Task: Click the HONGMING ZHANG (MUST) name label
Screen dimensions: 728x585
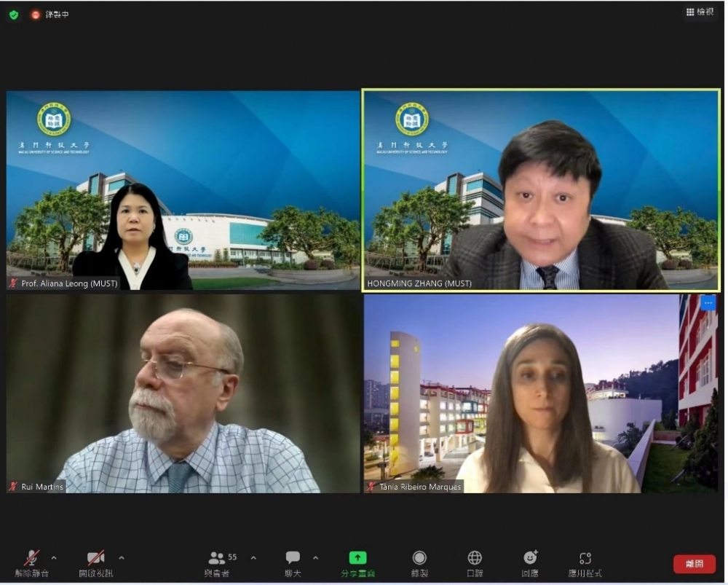Action: [x=419, y=283]
